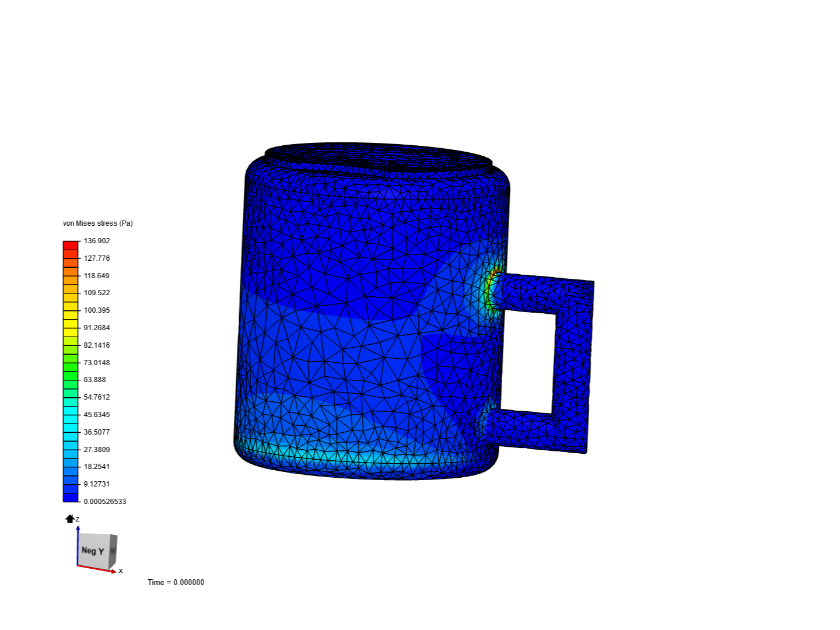This screenshot has height=630, width=840.
Task: Click legend value 63.888
Action: [95, 380]
